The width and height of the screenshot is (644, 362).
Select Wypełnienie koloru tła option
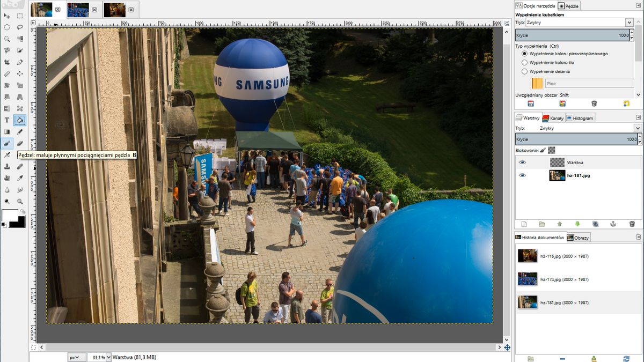point(524,63)
